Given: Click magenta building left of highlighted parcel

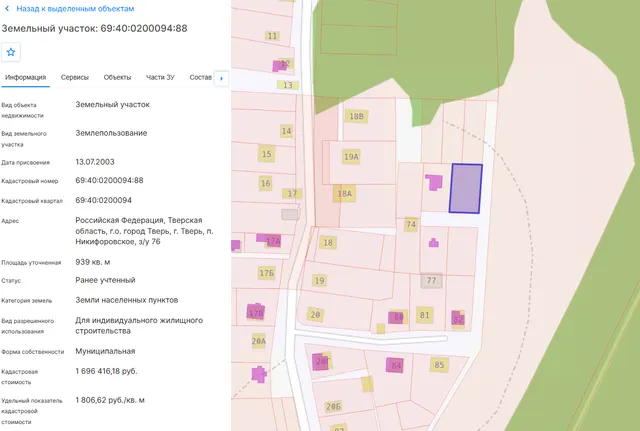Looking at the screenshot, I should [433, 182].
